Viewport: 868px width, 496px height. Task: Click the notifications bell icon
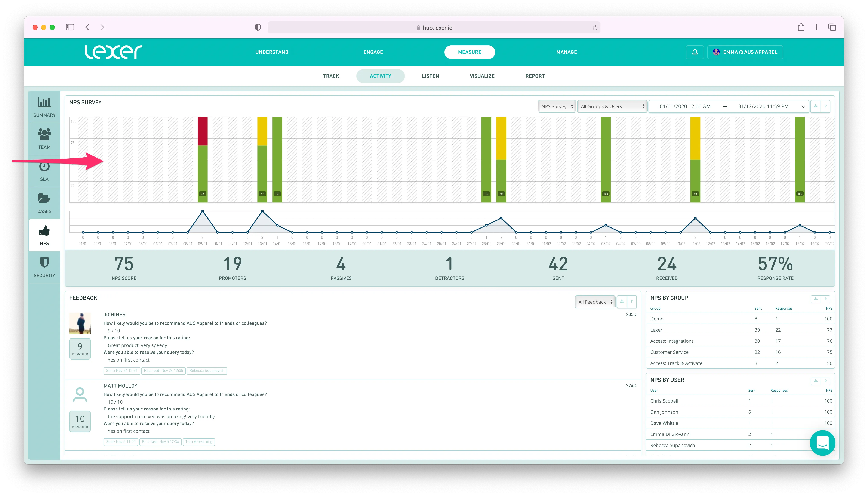(695, 52)
